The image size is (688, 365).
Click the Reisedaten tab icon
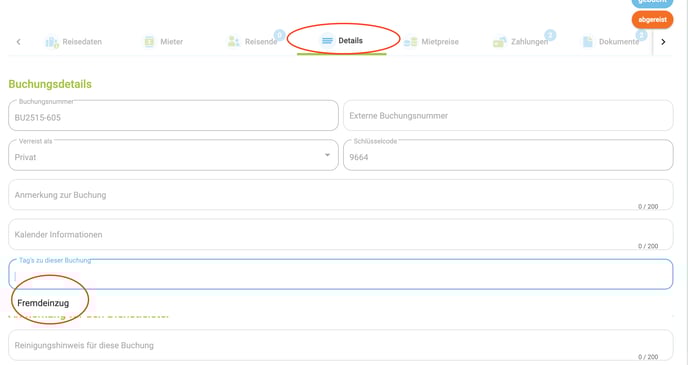point(52,42)
